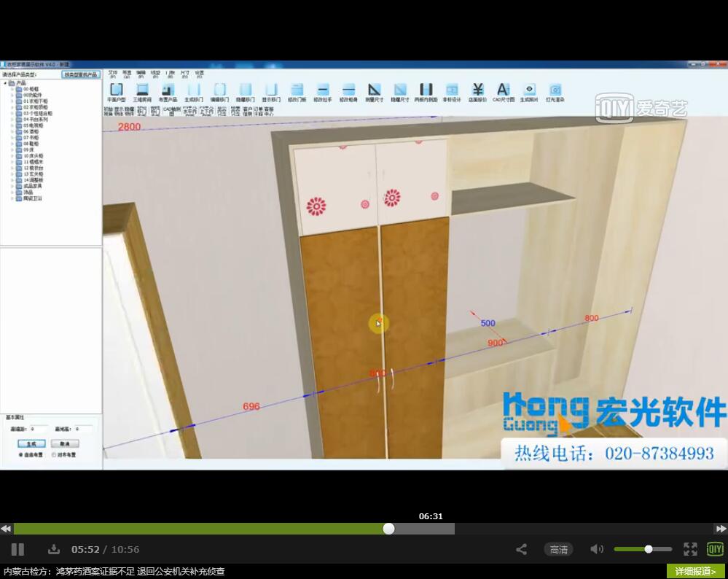Start 灯光渲染 lighting render
Screen dimensions: 728x579
point(555,92)
